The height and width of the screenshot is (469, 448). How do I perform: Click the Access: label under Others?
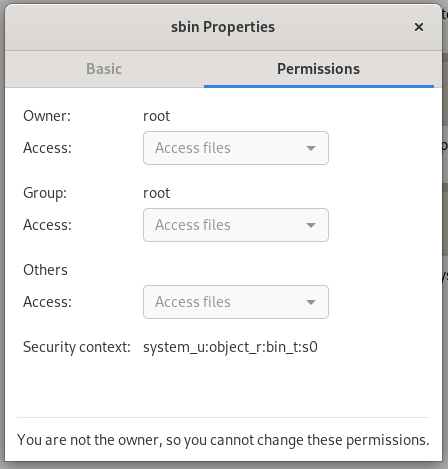tap(47, 302)
